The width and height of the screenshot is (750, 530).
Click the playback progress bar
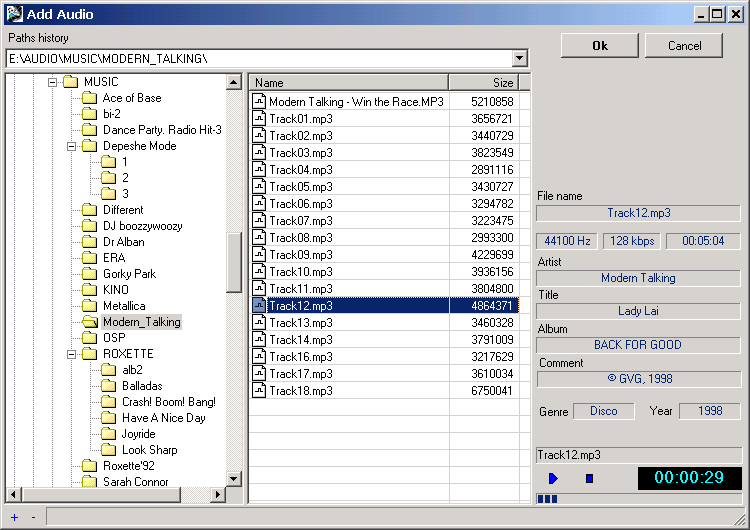pos(639,499)
